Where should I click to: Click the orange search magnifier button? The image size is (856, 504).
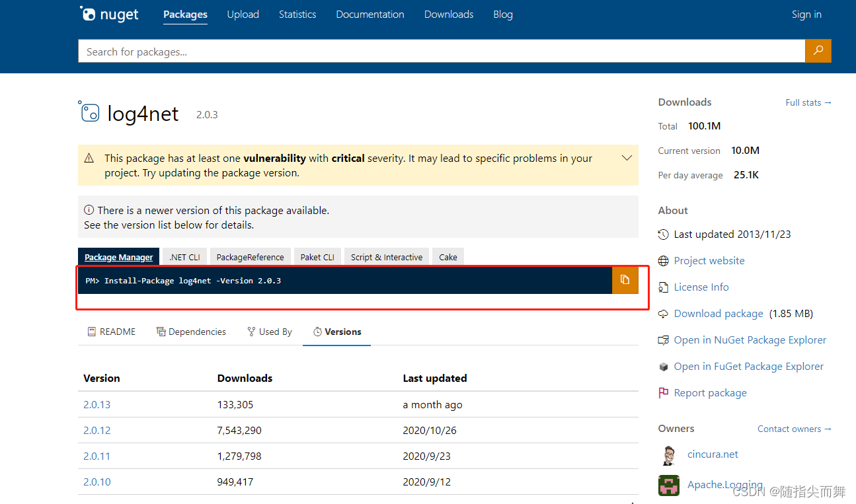pyautogui.click(x=818, y=51)
